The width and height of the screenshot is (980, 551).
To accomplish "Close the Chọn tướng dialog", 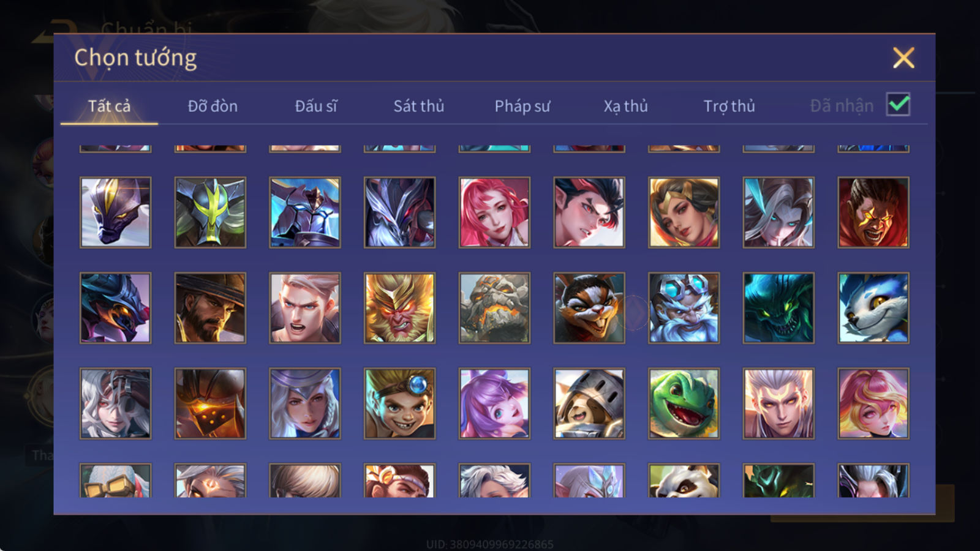I will 903,58.
